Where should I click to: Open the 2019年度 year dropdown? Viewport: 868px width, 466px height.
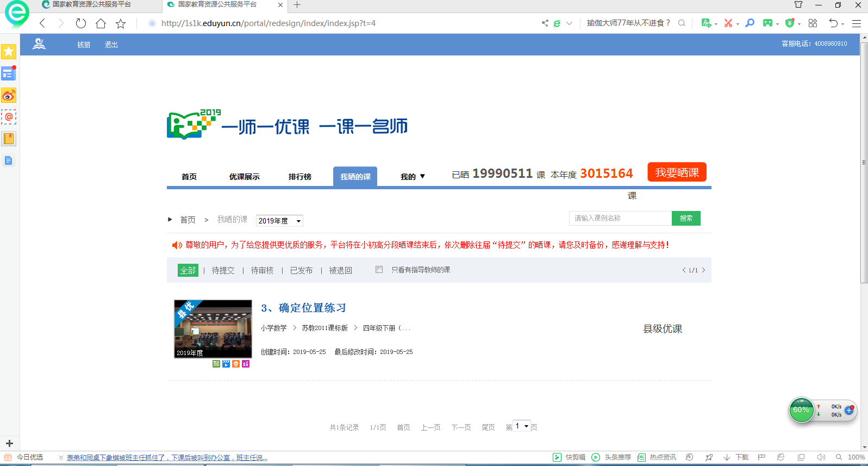coord(279,221)
